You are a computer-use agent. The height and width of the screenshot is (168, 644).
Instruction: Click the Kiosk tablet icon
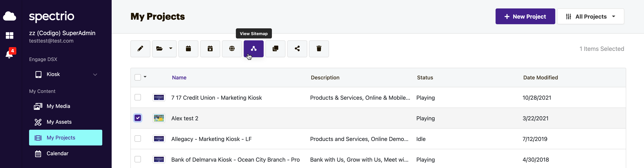point(38,75)
